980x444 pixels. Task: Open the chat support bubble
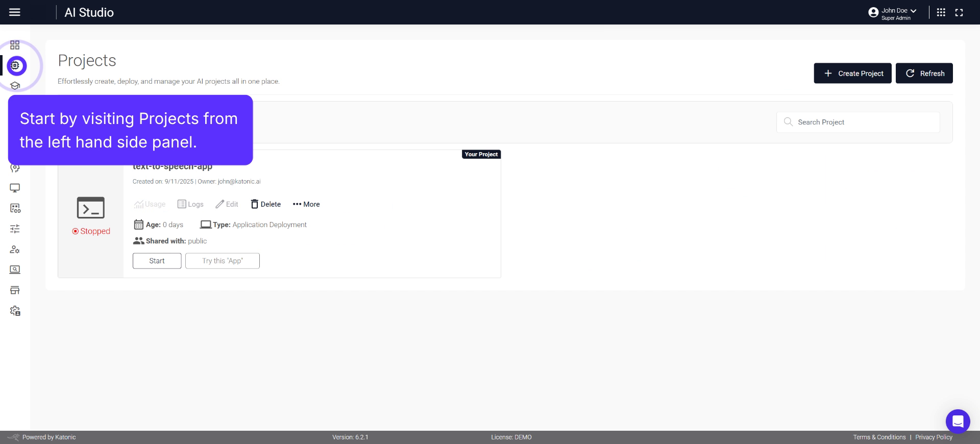(x=958, y=421)
